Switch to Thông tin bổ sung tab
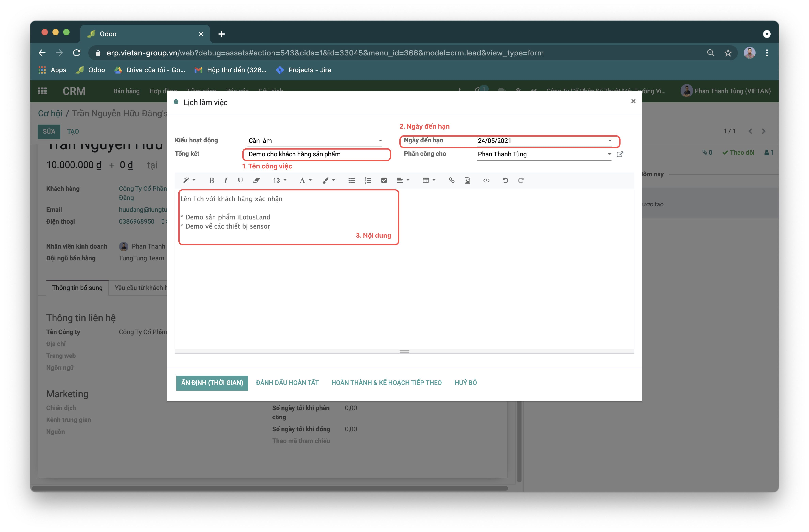This screenshot has height=532, width=809. 77,288
